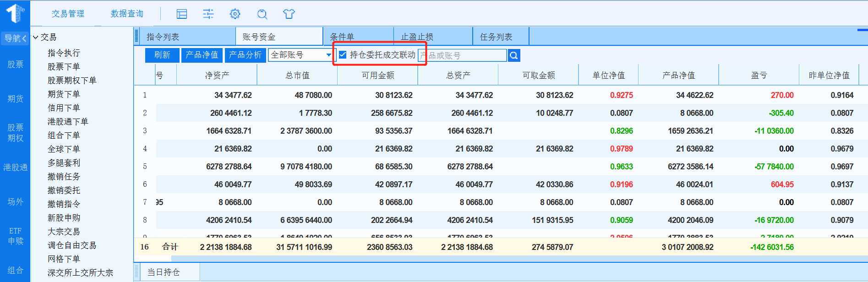
Task: Open the list layout toolbar icon
Action: (x=182, y=14)
